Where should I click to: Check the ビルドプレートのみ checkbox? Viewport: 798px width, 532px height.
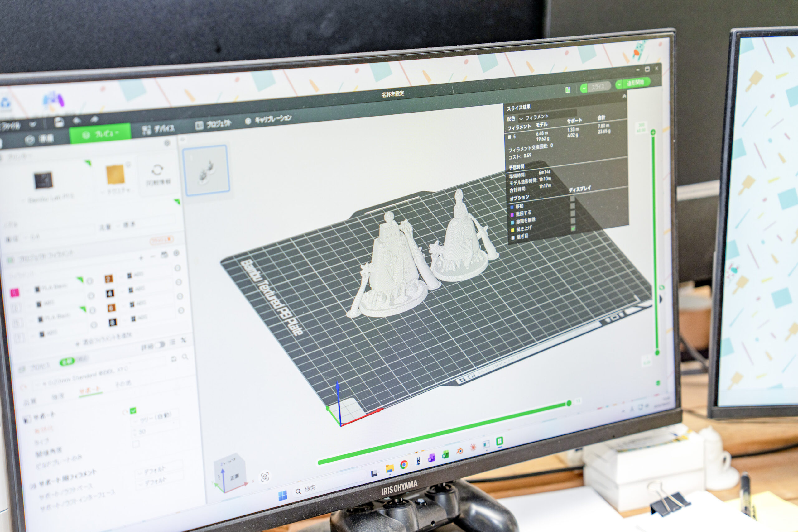(x=136, y=444)
